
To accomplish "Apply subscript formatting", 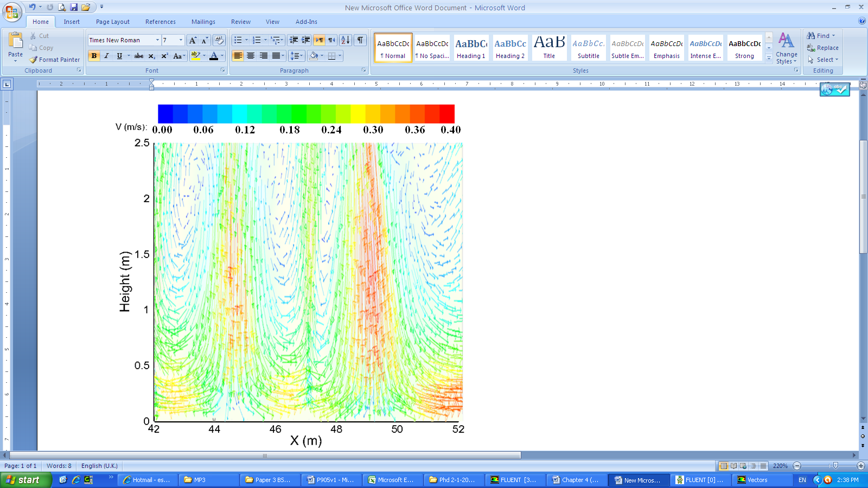I will click(x=152, y=56).
